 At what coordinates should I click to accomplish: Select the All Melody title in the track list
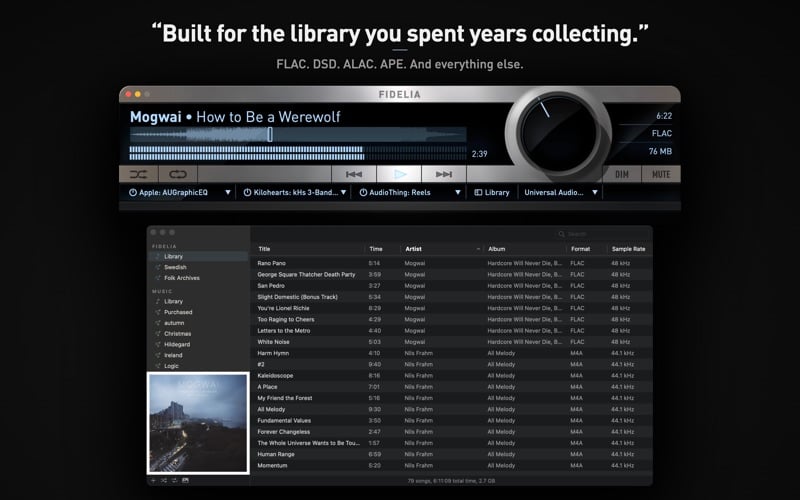[271, 409]
